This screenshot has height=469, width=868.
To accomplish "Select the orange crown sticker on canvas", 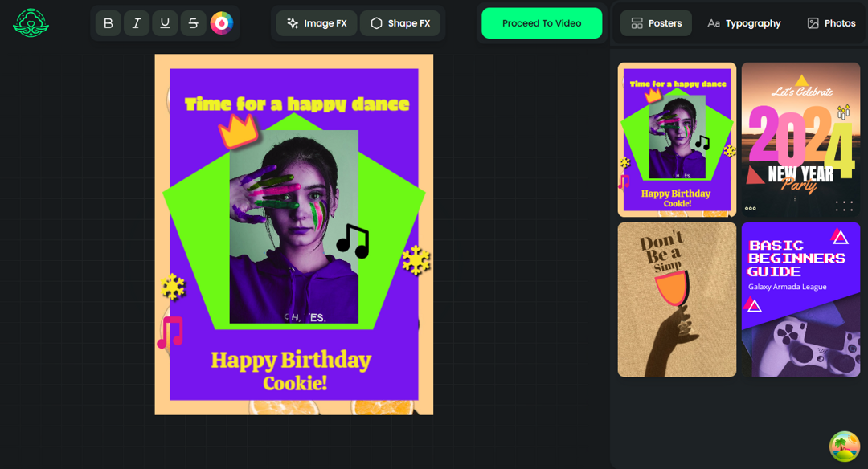I will point(238,130).
